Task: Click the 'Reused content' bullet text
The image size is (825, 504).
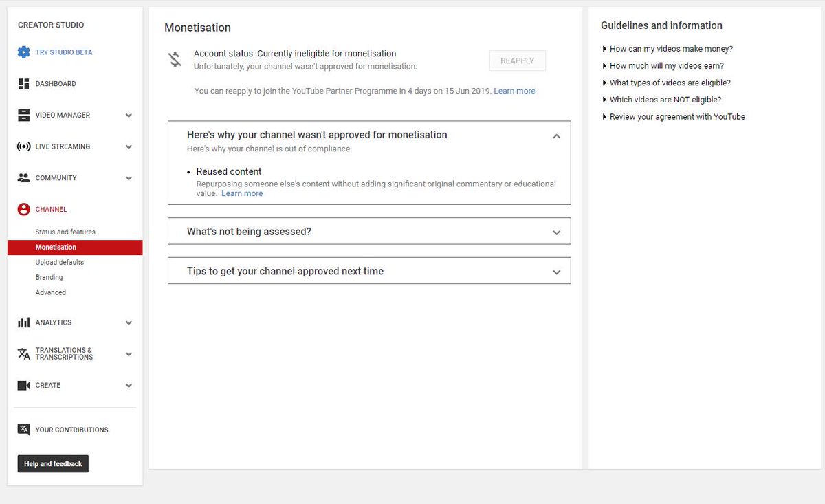Action: 229,172
